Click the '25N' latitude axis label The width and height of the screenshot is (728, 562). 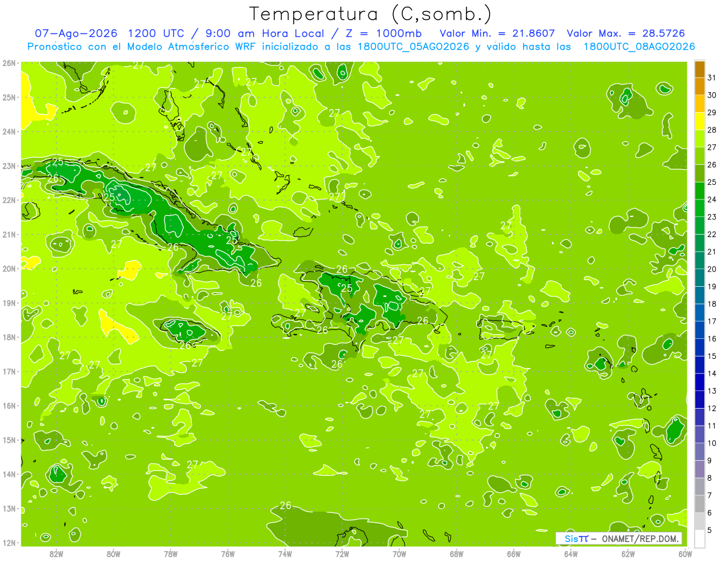[8, 98]
